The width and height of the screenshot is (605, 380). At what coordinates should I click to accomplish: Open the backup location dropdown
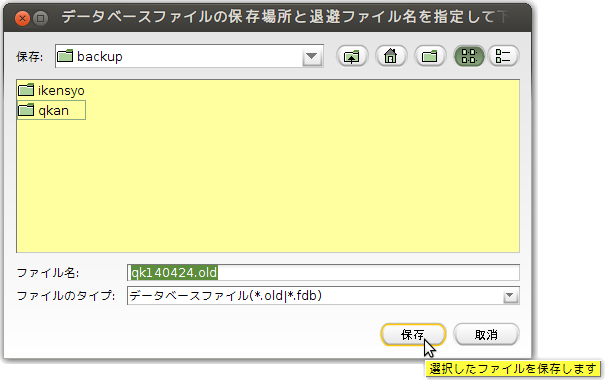[x=312, y=57]
